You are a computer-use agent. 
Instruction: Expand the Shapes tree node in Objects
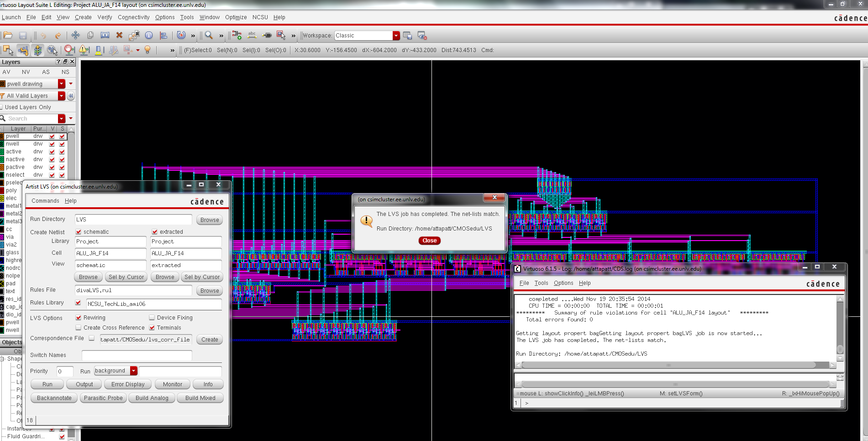pos(2,359)
